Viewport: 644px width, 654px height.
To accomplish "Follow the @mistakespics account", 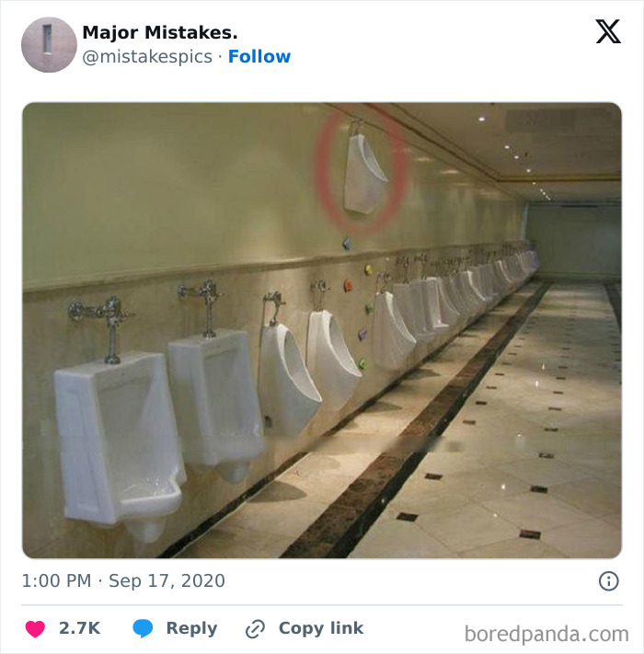I will coord(259,56).
